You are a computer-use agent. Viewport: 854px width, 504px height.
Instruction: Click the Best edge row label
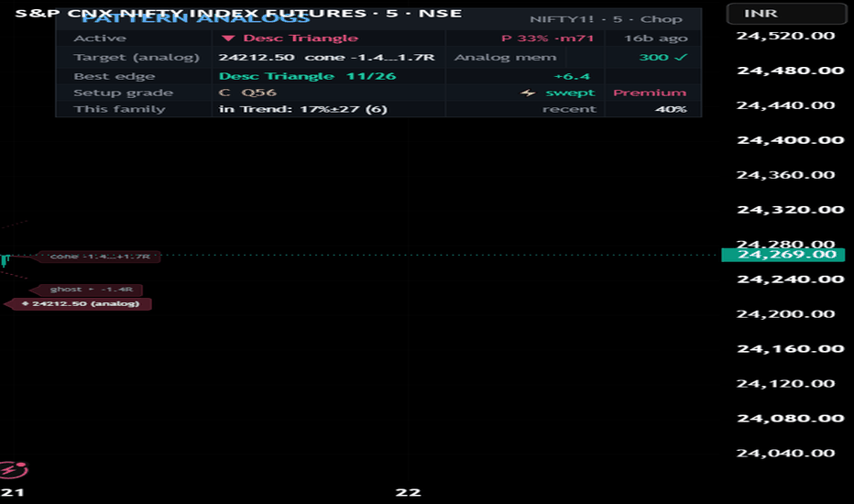(x=115, y=76)
